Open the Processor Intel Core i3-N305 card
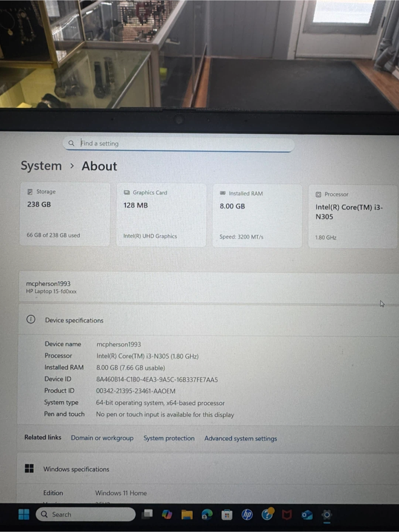 coord(353,216)
